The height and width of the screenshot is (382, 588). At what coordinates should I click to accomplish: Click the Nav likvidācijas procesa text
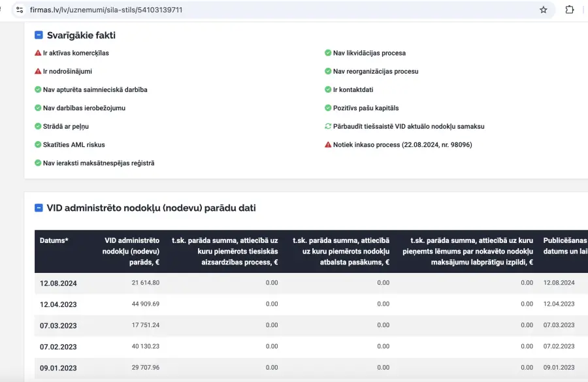[369, 54]
